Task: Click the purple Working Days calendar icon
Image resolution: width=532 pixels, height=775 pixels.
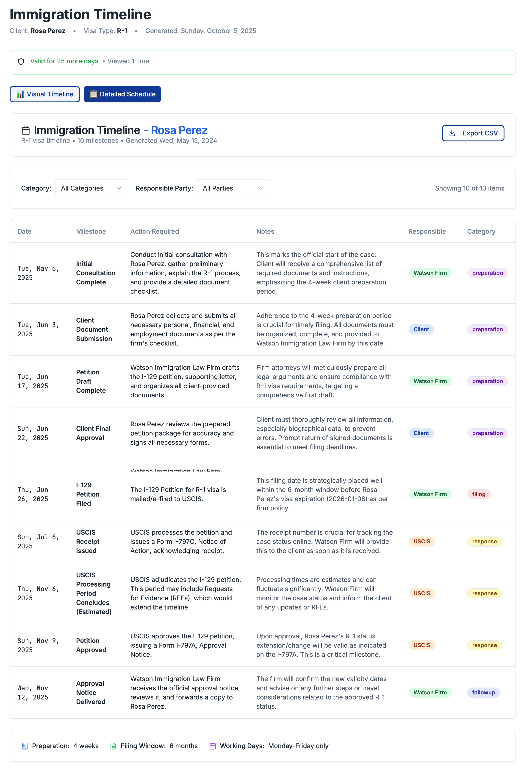Action: 213,746
